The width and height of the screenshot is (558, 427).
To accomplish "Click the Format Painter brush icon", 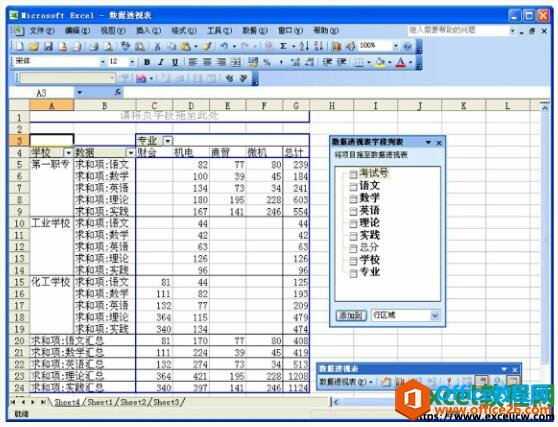I will tap(208, 47).
